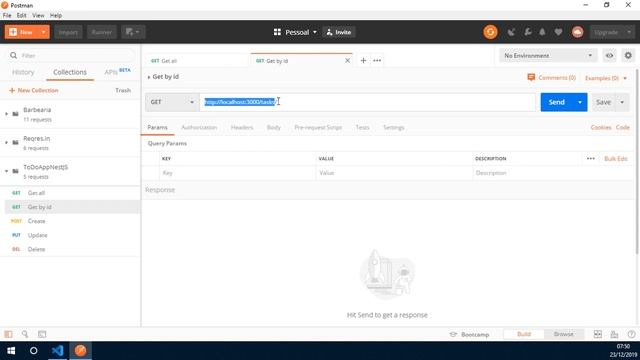Click the environment quick look eye icon

609,56
